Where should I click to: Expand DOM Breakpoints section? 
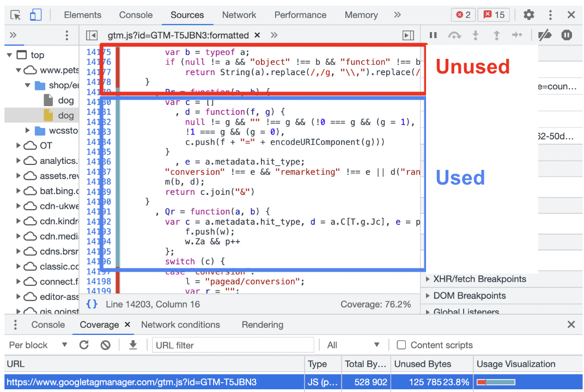click(428, 296)
